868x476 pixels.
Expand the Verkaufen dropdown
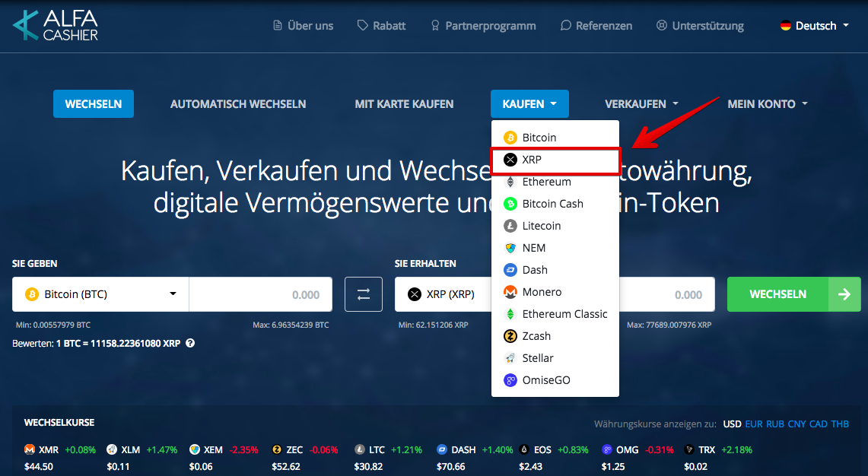click(x=641, y=103)
